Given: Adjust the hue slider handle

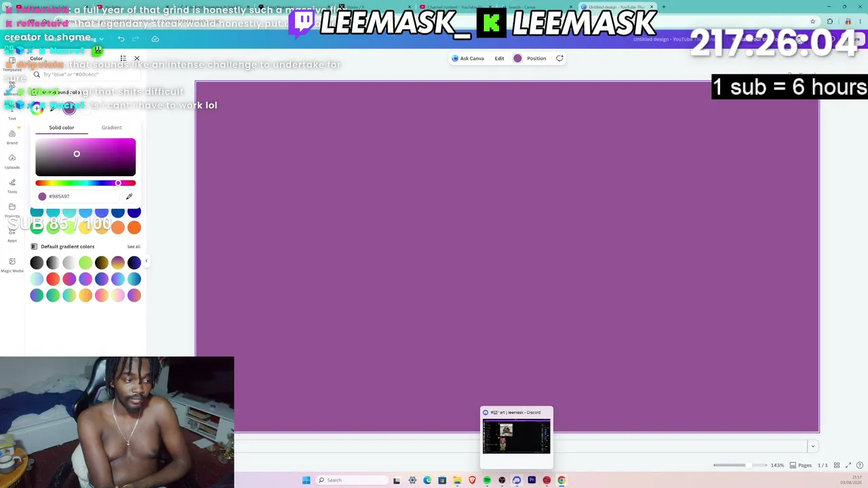Looking at the screenshot, I should click(x=118, y=183).
